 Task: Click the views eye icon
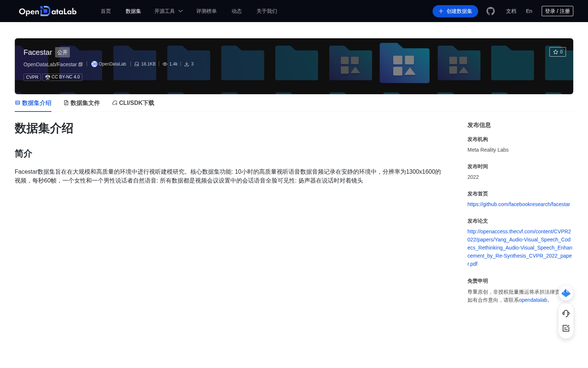point(165,64)
